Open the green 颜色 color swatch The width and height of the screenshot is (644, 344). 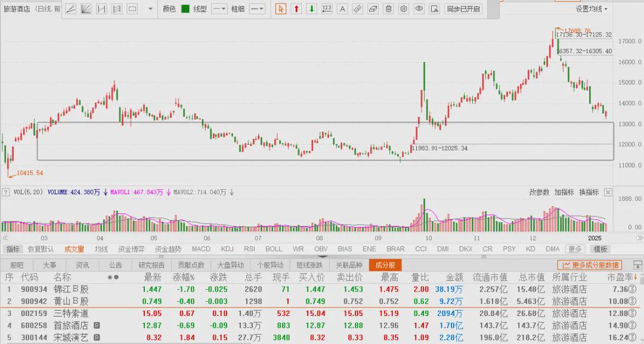pos(185,8)
